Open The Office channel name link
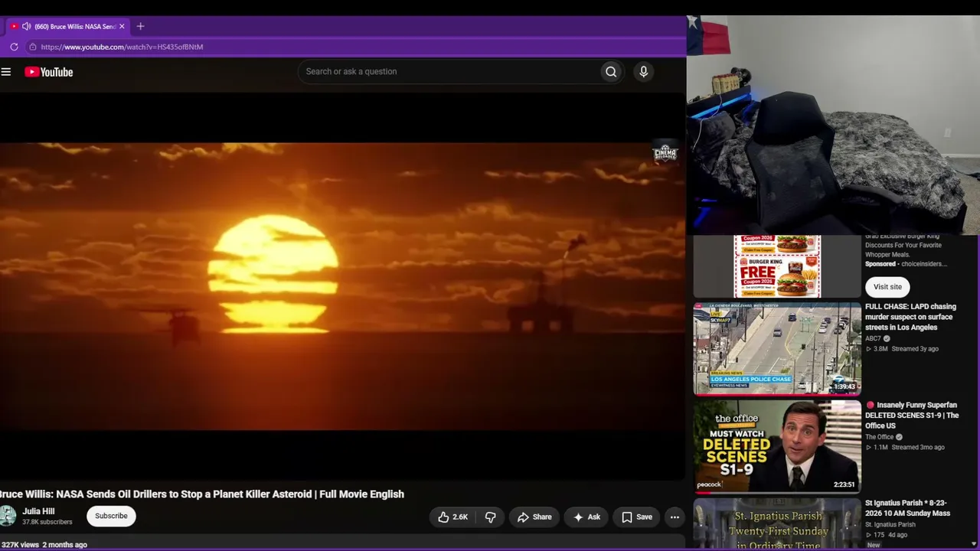 point(880,437)
